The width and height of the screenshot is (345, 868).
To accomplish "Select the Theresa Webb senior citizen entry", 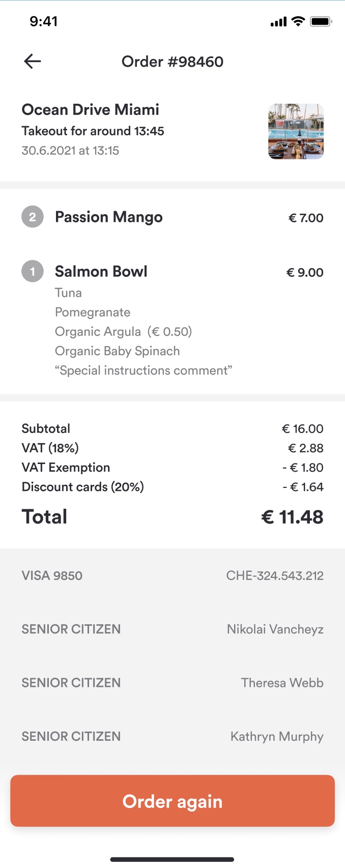I will pyautogui.click(x=172, y=683).
